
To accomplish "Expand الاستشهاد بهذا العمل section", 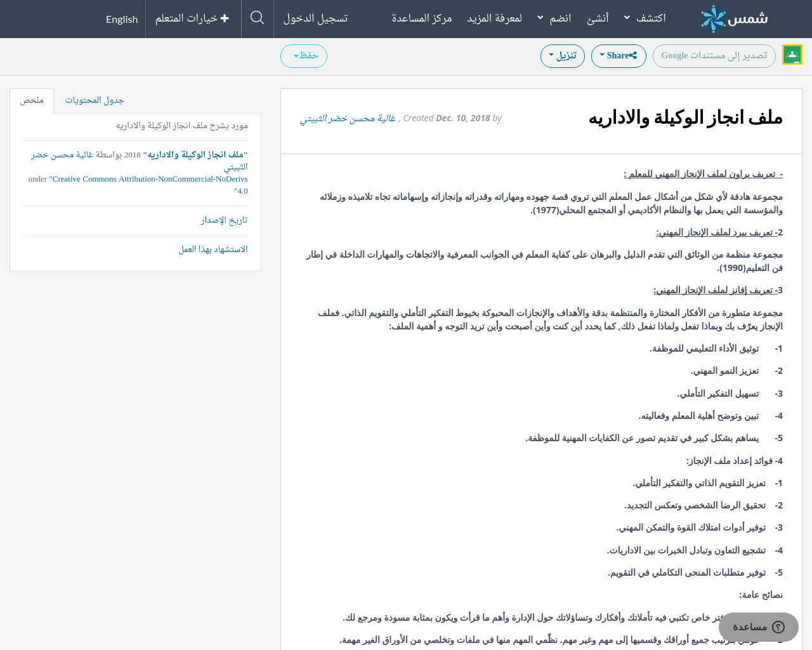I will (213, 249).
